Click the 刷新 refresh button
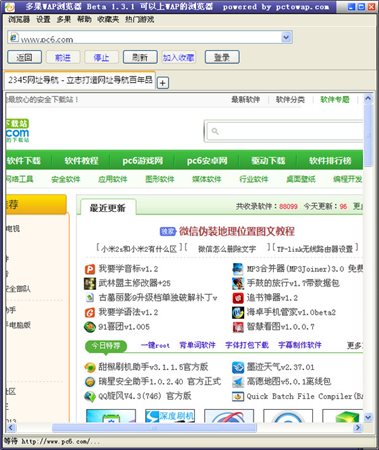379x450 pixels. 140,57
